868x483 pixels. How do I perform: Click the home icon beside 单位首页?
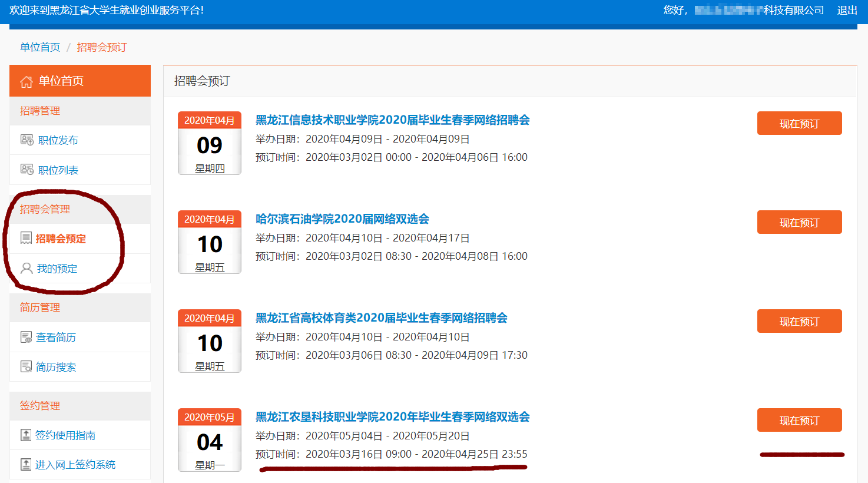[x=26, y=81]
